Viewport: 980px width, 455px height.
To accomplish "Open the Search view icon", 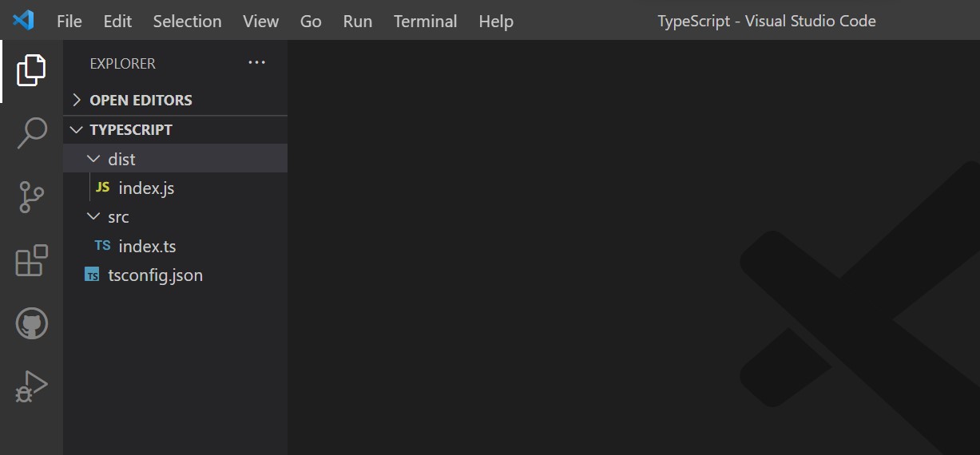I will 31,133.
